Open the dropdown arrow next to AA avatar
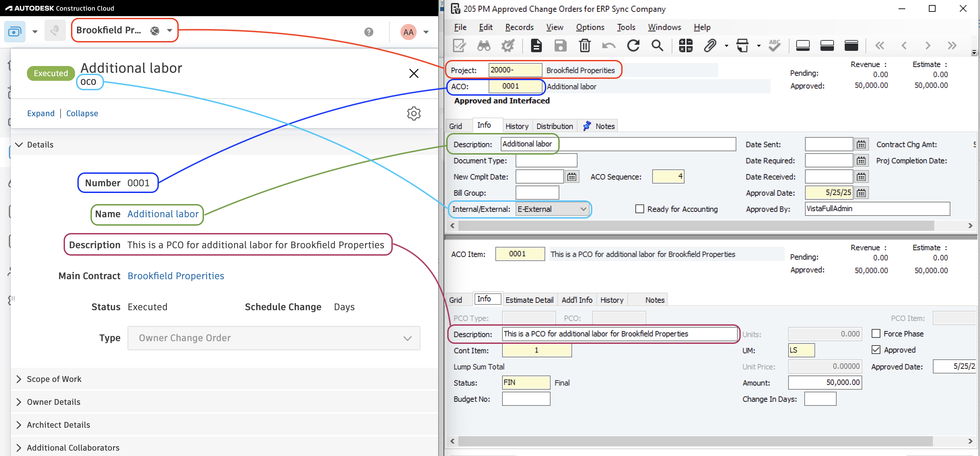 click(x=426, y=32)
